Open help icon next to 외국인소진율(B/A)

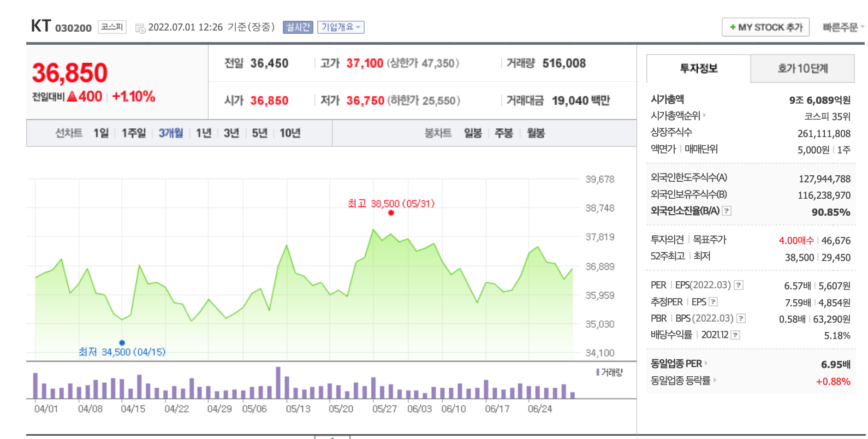pyautogui.click(x=727, y=211)
